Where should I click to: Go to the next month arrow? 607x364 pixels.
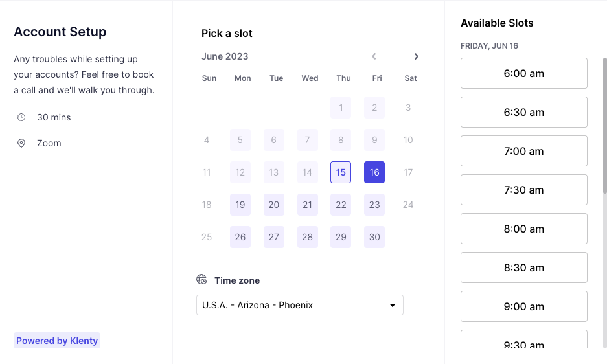pyautogui.click(x=416, y=56)
